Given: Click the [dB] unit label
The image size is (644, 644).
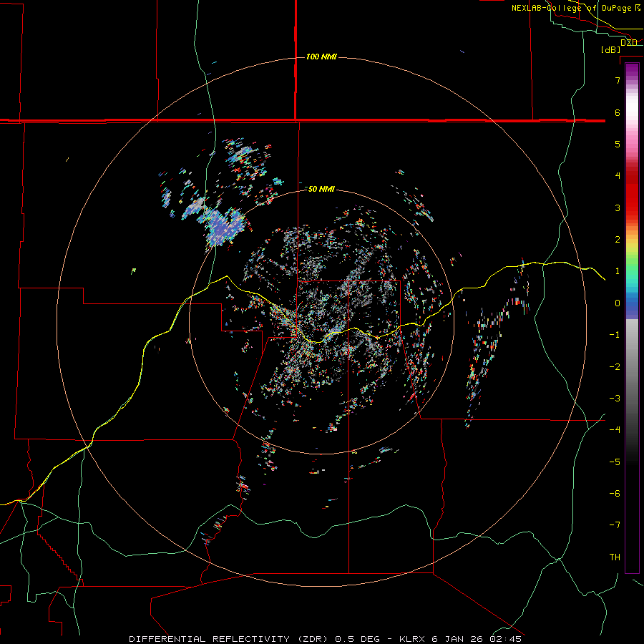Looking at the screenshot, I should tap(611, 49).
